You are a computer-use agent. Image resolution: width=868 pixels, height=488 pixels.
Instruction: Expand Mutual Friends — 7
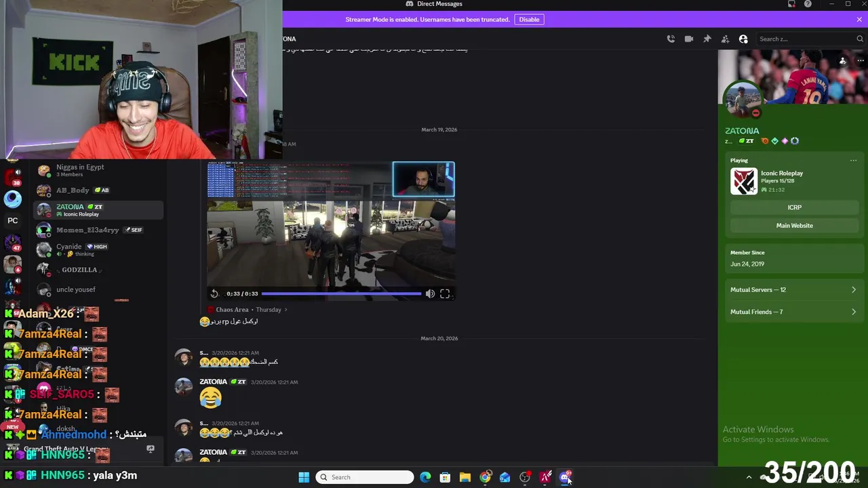coord(793,312)
